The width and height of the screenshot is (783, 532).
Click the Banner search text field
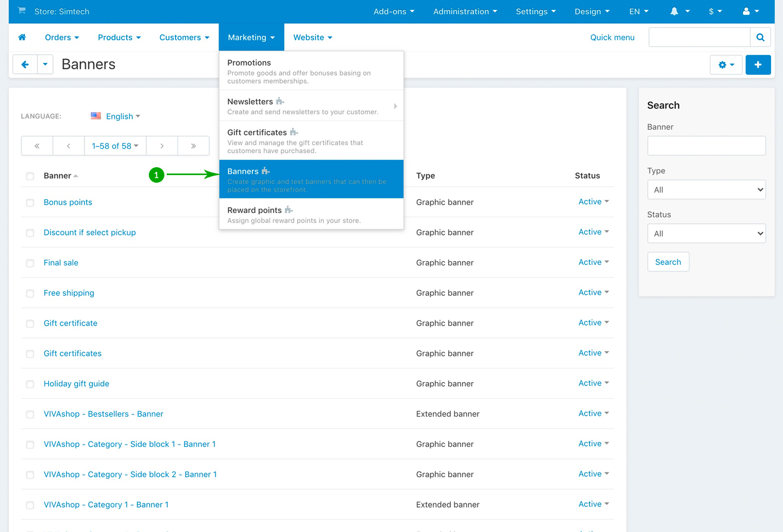coord(706,146)
